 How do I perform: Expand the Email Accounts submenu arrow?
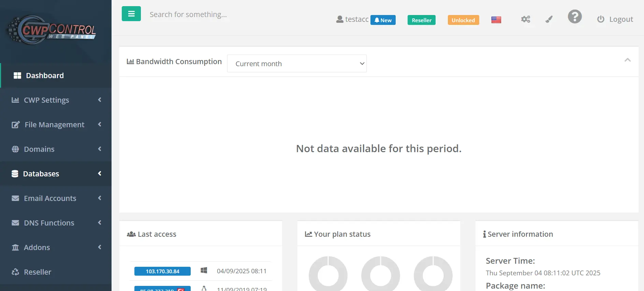click(100, 198)
